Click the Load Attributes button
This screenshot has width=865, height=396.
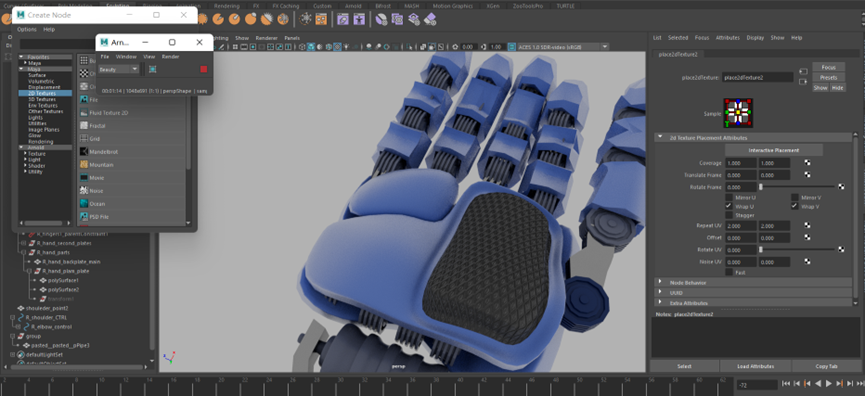pos(755,366)
